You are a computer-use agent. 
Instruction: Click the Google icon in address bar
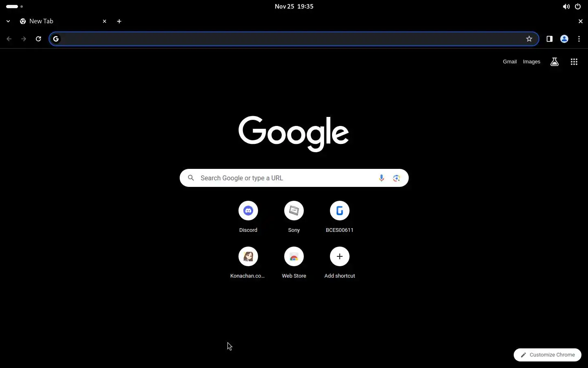point(56,39)
